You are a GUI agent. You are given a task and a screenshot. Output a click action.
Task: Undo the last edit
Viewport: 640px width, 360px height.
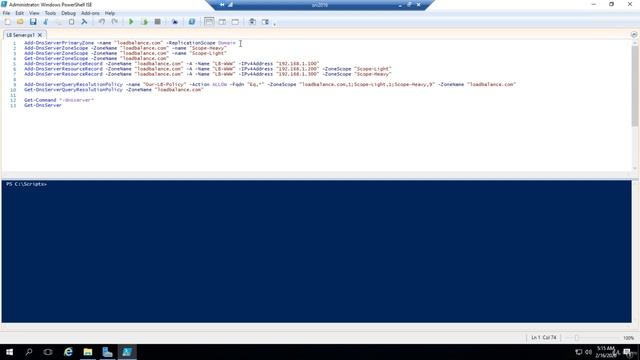(x=102, y=22)
